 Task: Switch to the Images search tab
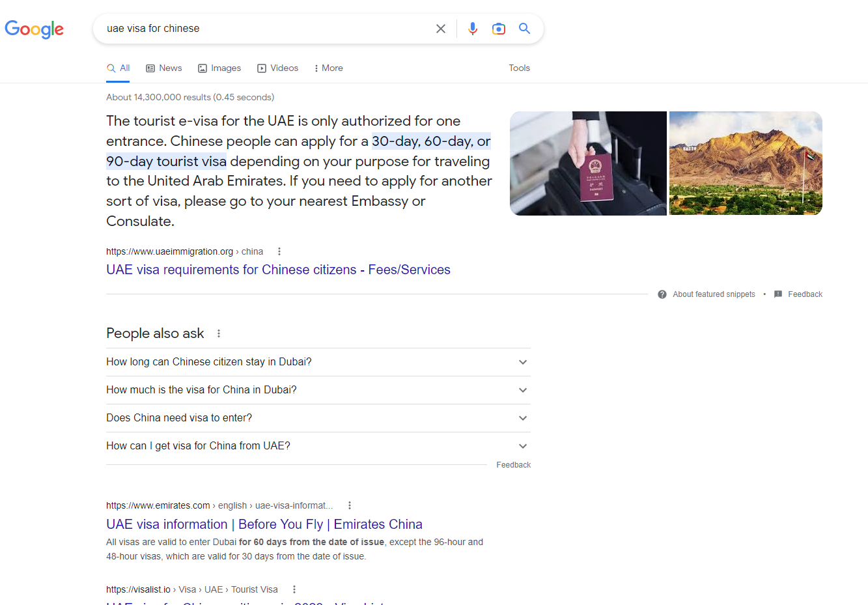pos(219,68)
